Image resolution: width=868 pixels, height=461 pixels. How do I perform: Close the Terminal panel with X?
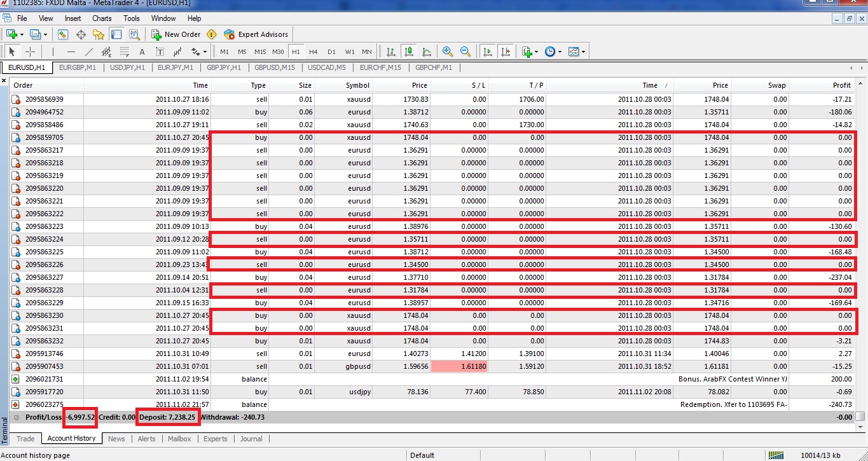(4, 81)
